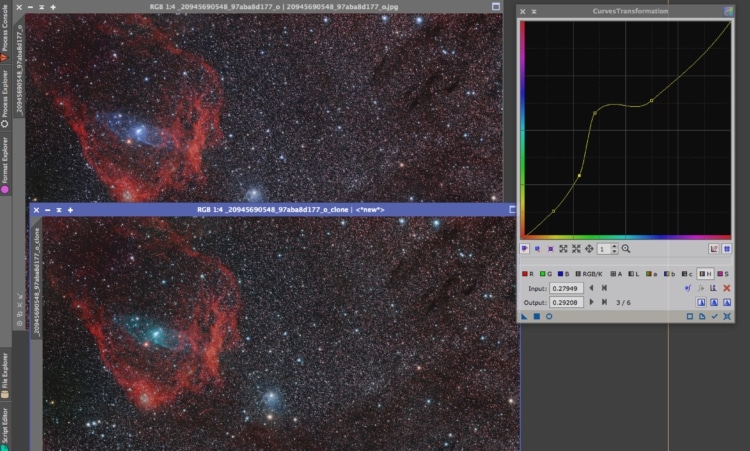Increase the zoom factor spin box
Screen dimensions: 750x451
pyautogui.click(x=615, y=246)
